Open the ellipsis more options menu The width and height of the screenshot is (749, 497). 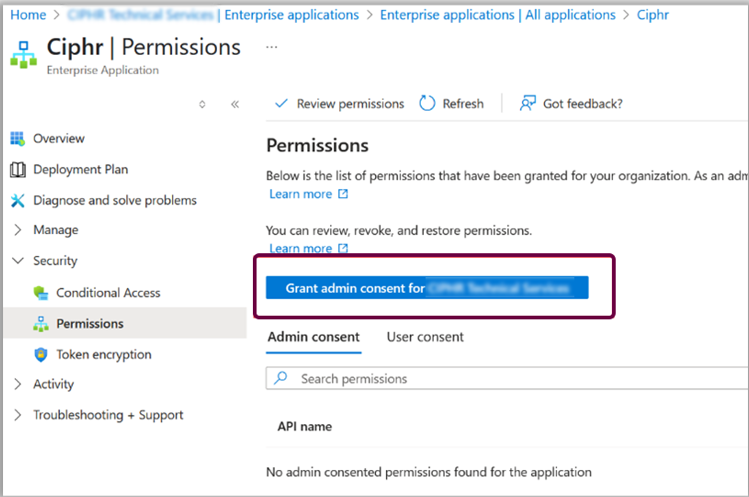[271, 47]
